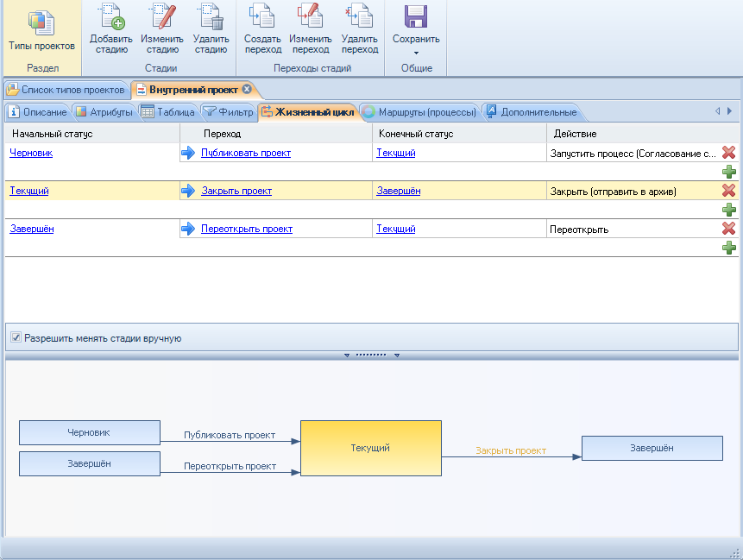Click Текущий initial status link
This screenshot has width=743, height=560.
point(29,191)
